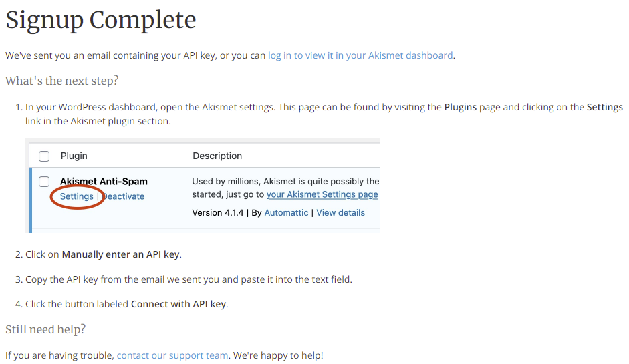This screenshot has width=629, height=364.
Task: Click the bold Connect with API key text
Action: pyautogui.click(x=178, y=305)
